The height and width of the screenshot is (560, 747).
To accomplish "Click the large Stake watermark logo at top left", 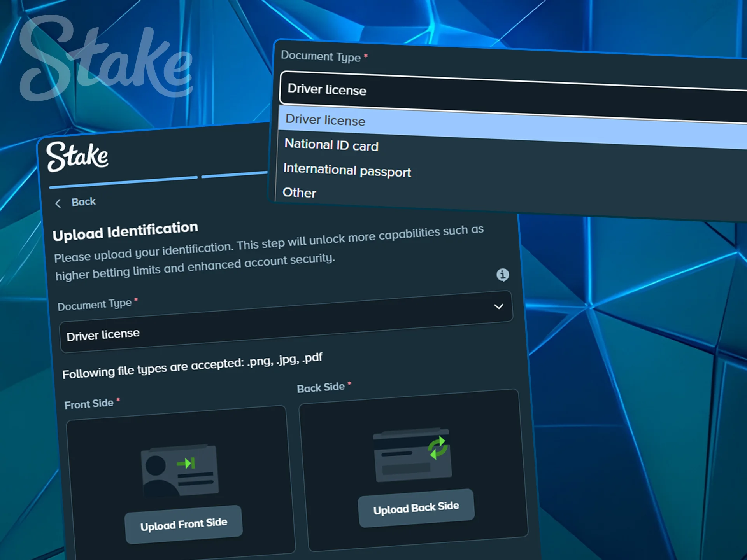I will pos(106,58).
